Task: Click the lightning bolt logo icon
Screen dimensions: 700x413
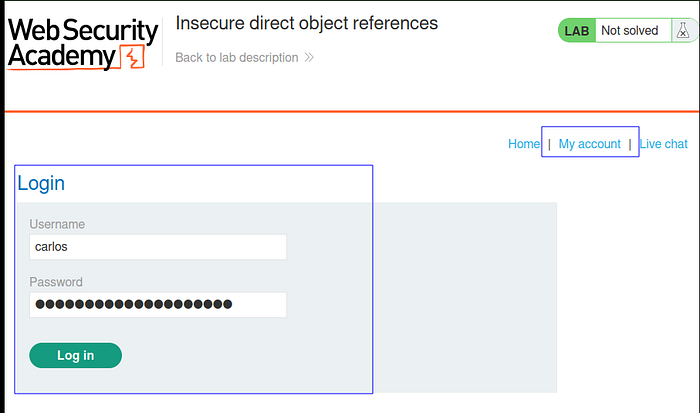Action: tap(133, 57)
